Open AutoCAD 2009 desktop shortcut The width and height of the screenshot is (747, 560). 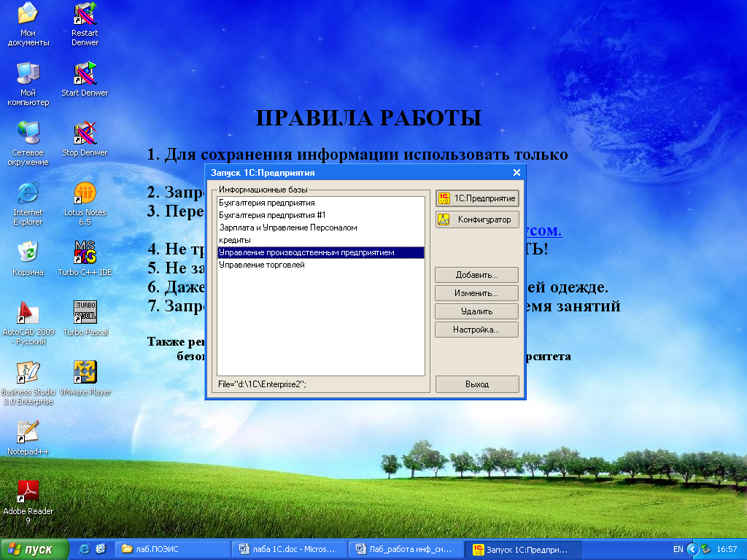28,314
